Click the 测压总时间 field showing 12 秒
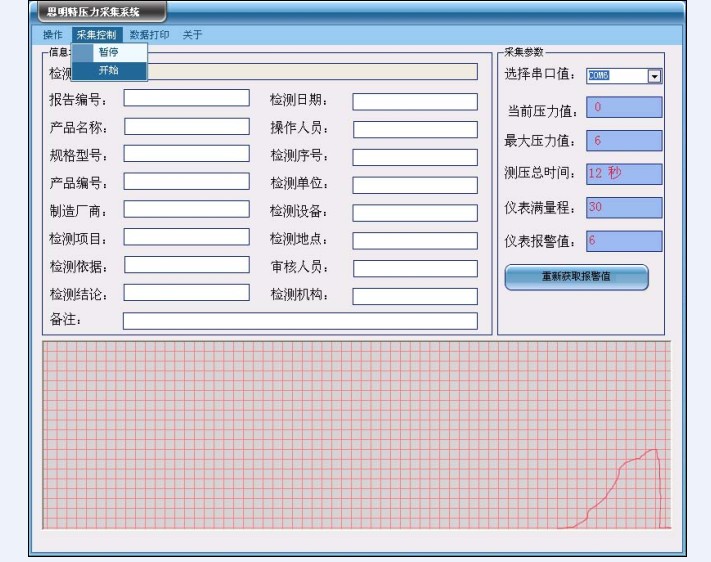Screen dimensions: 711x562 point(624,174)
